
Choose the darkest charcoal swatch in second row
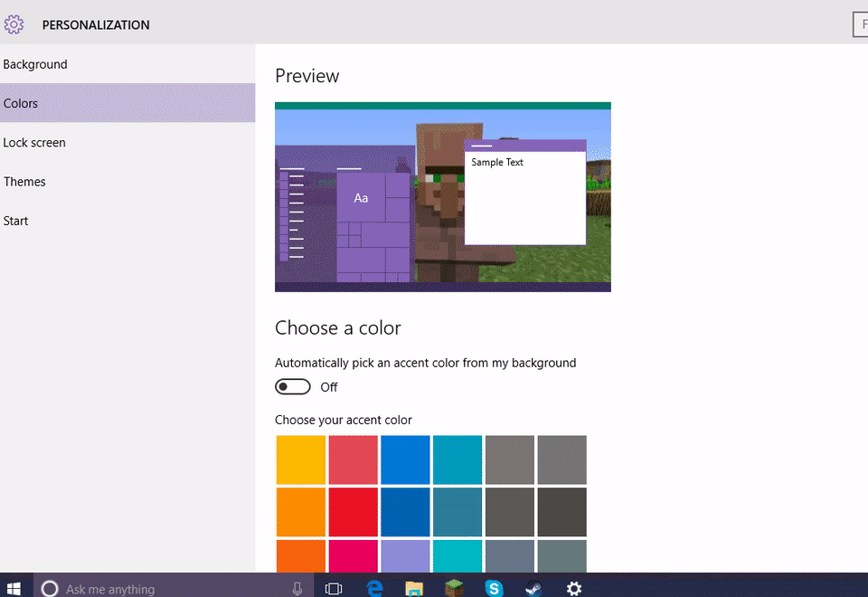561,512
